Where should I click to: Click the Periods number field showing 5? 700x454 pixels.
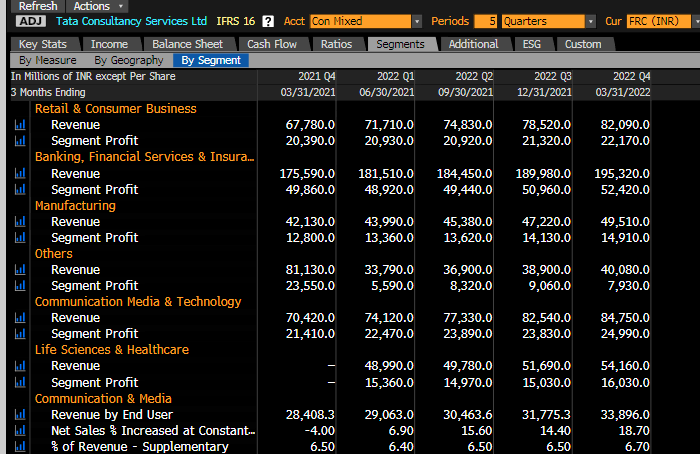486,21
